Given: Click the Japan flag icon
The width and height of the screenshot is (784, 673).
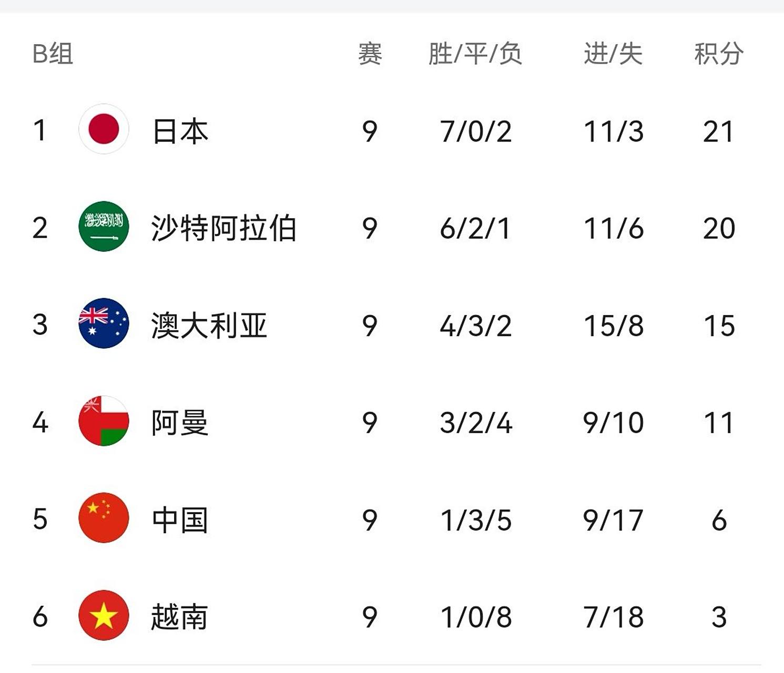Looking at the screenshot, I should pyautogui.click(x=104, y=129).
